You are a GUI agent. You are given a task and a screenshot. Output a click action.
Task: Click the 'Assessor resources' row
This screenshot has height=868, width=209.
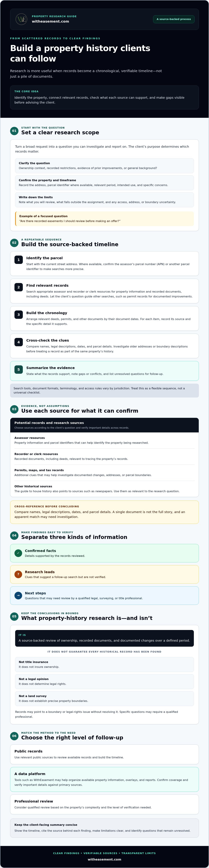(x=104, y=440)
